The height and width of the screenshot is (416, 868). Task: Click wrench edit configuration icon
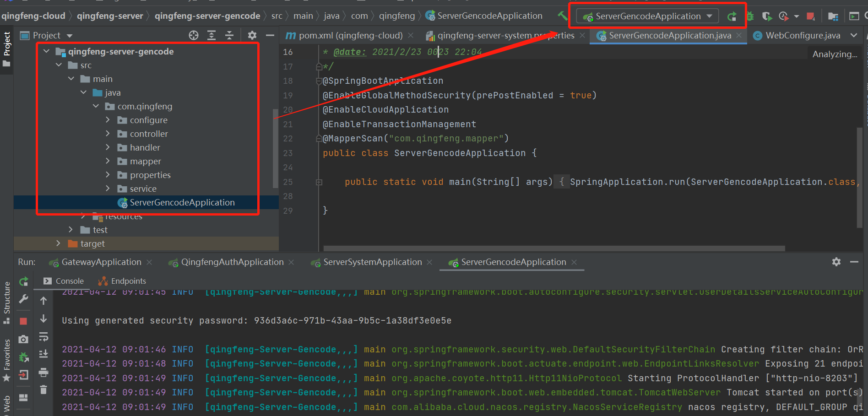24,299
